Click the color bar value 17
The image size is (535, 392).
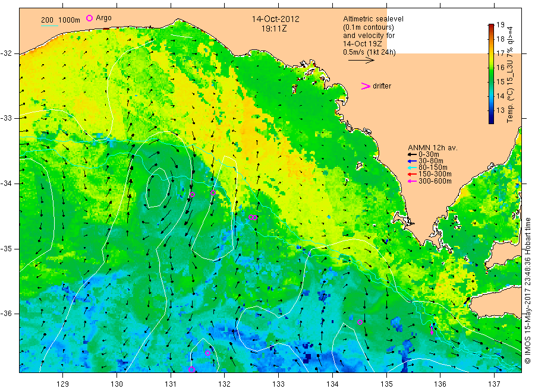[500, 53]
